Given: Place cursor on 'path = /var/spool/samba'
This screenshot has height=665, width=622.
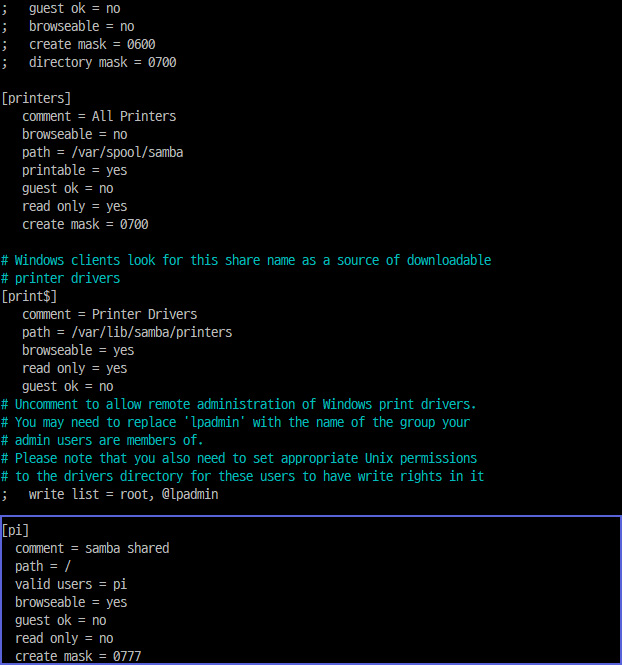Looking at the screenshot, I should [x=103, y=152].
